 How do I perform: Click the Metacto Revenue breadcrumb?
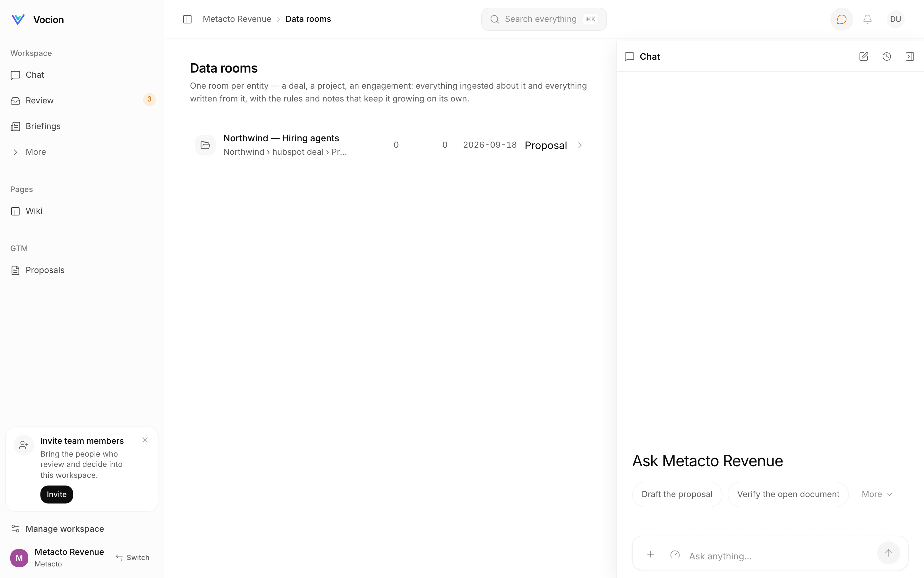237,19
